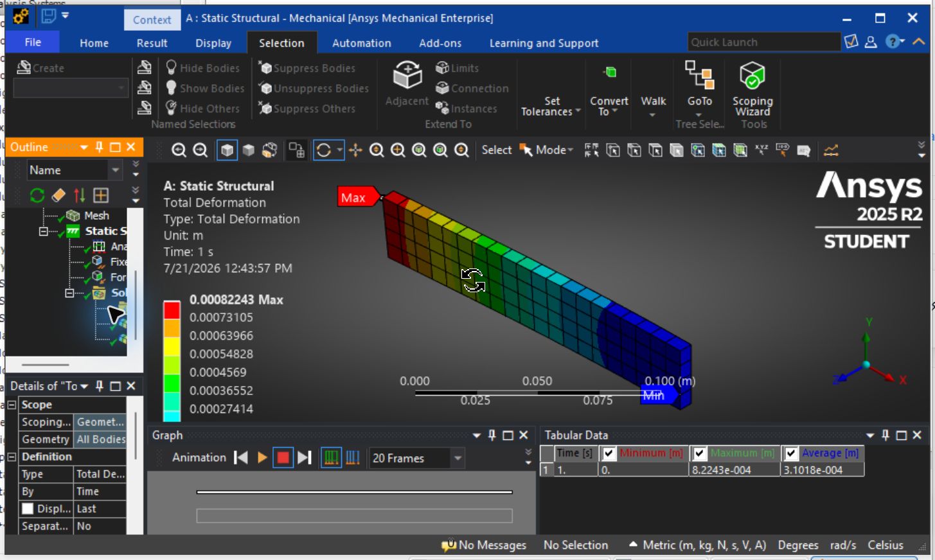Screen dimensions: 935x560
Task: Click the Context tab in title bar
Action: coord(152,20)
